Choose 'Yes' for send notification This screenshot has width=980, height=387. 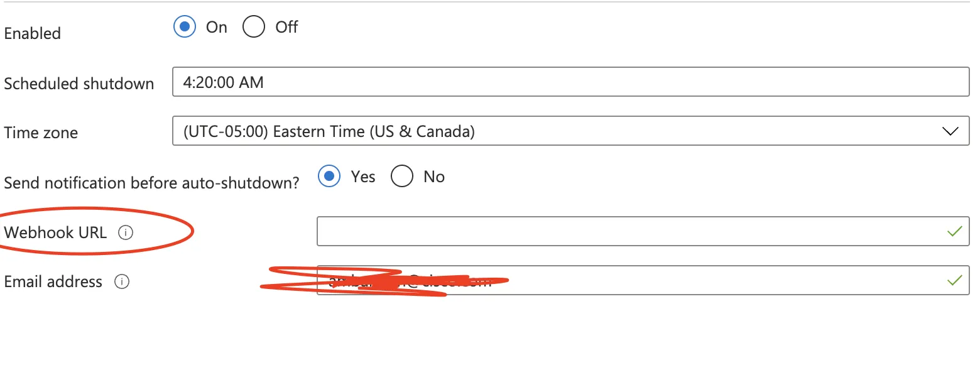tap(329, 177)
